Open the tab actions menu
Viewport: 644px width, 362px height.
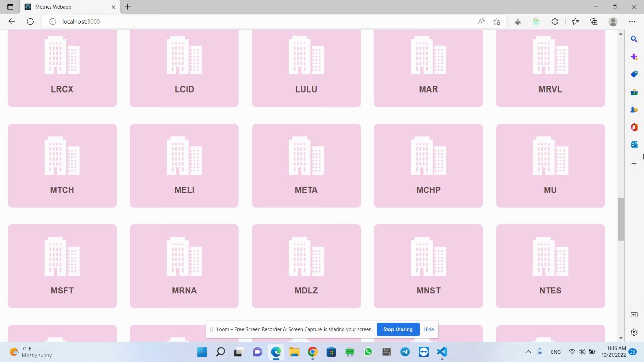pyautogui.click(x=10, y=7)
